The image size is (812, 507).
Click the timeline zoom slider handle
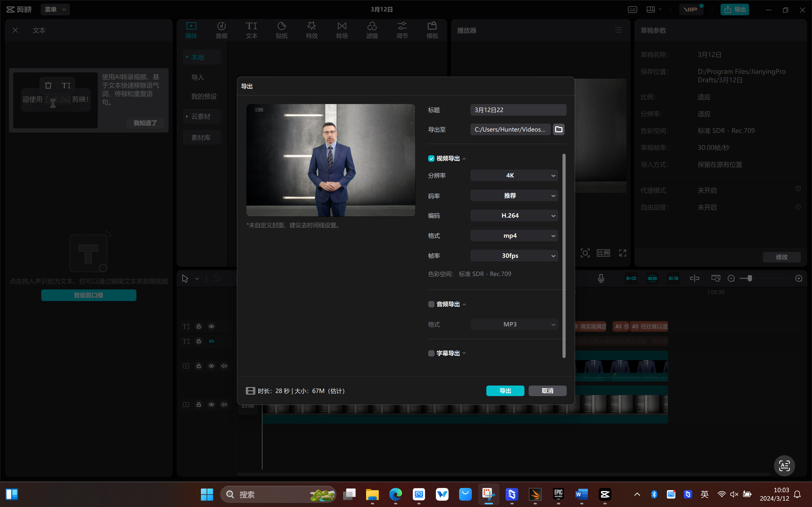coord(750,278)
